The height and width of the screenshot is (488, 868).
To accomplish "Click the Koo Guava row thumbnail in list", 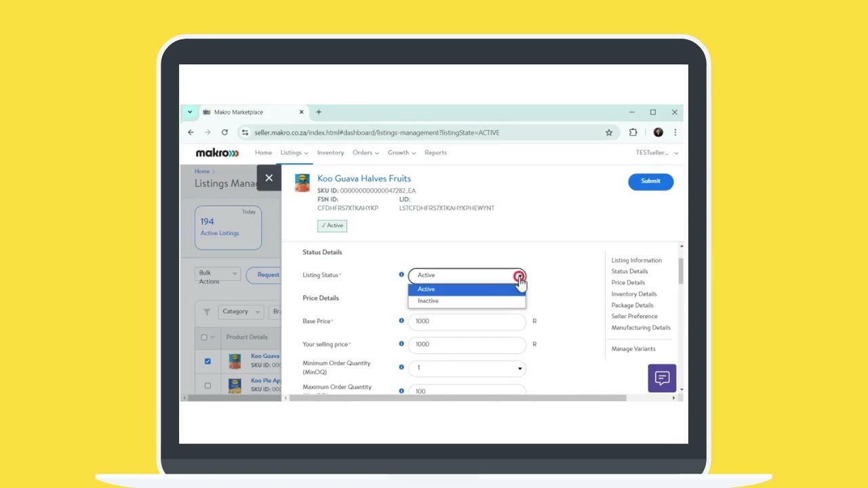I will point(235,361).
